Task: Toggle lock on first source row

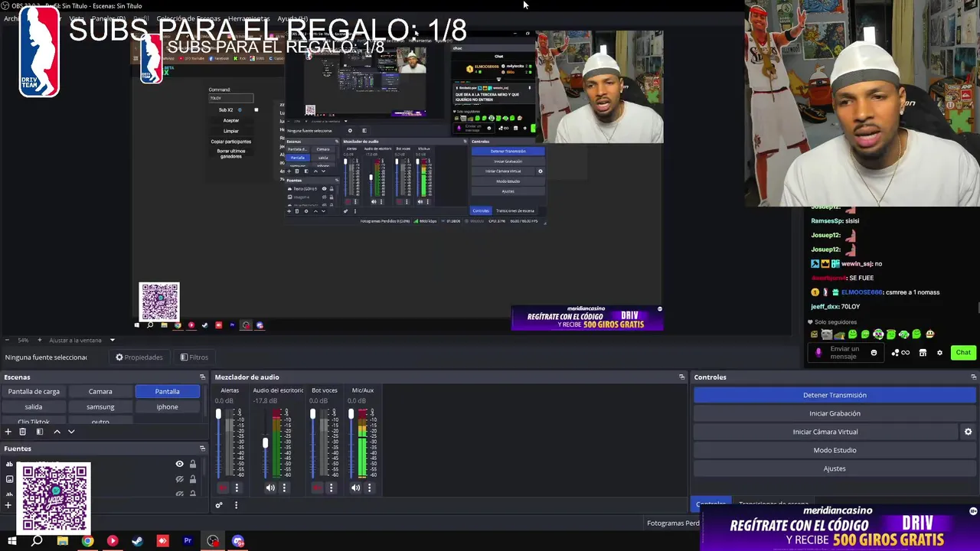Action: coord(193,464)
